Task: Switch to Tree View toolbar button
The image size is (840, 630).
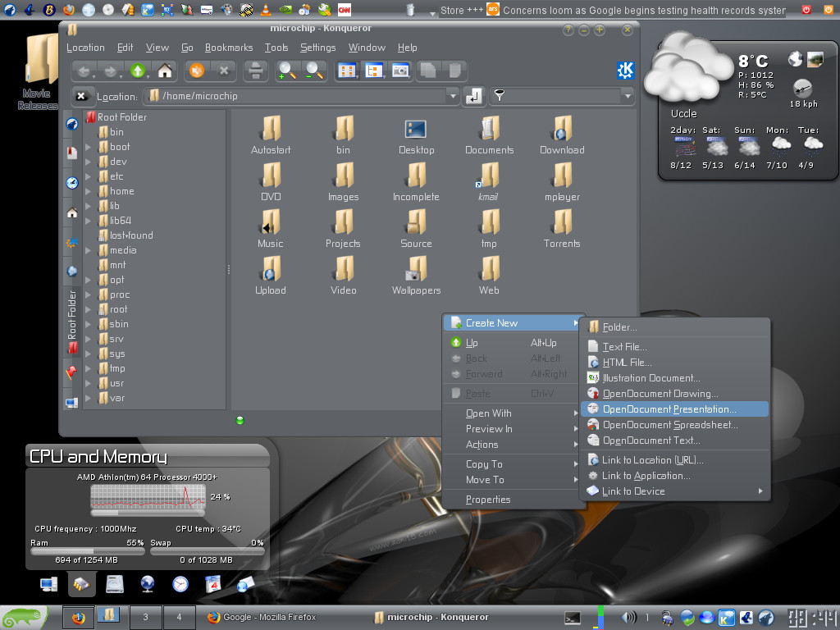Action: tap(374, 71)
